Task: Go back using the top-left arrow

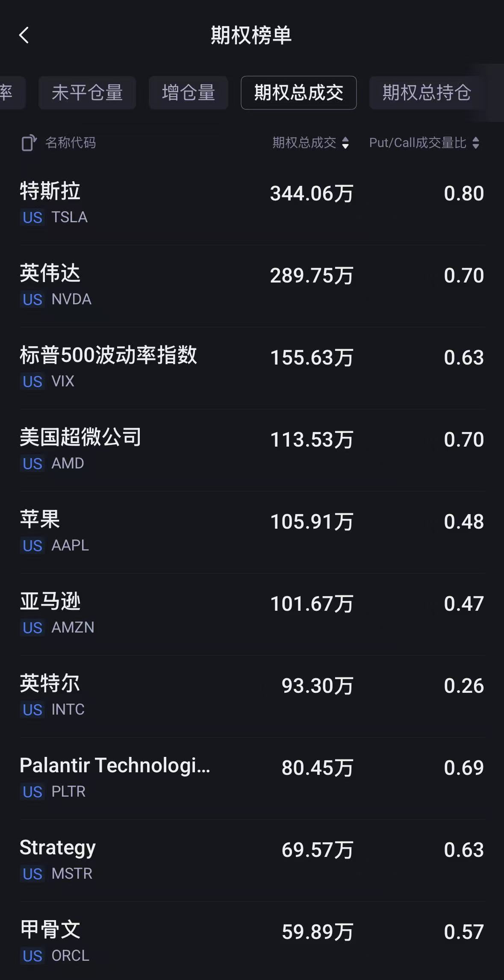Action: (x=24, y=35)
